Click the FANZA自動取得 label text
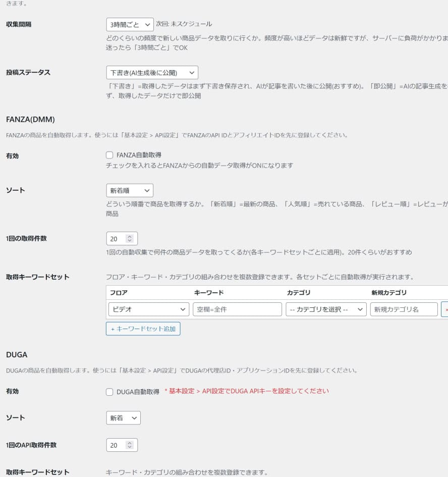Screen dimensions: 448x477 pos(139,155)
